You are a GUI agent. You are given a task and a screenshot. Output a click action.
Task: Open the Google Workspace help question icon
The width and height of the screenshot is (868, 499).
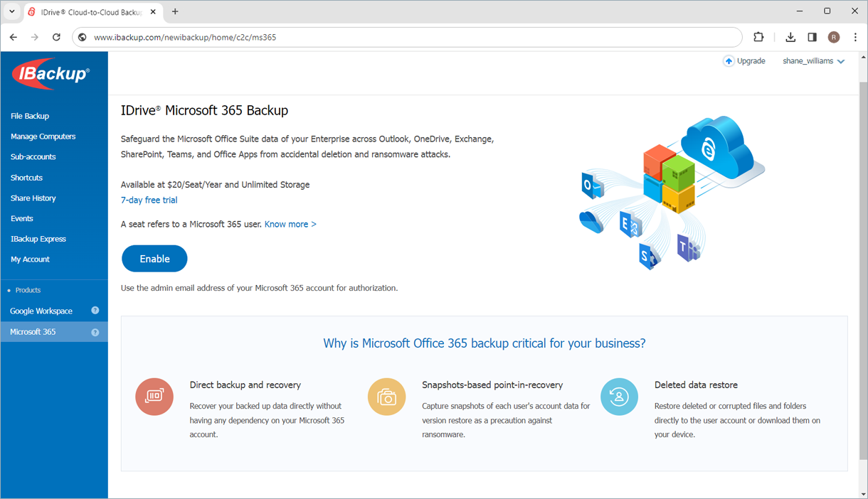95,311
